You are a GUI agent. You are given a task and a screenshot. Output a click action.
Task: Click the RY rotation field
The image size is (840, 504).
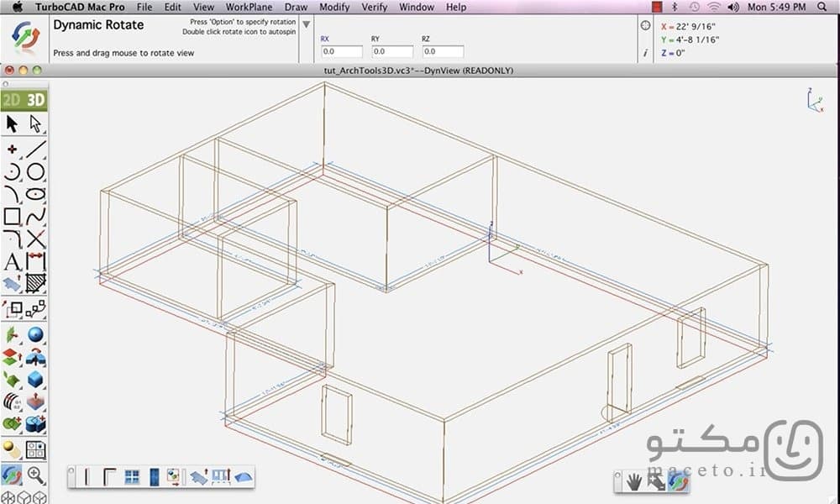[392, 52]
